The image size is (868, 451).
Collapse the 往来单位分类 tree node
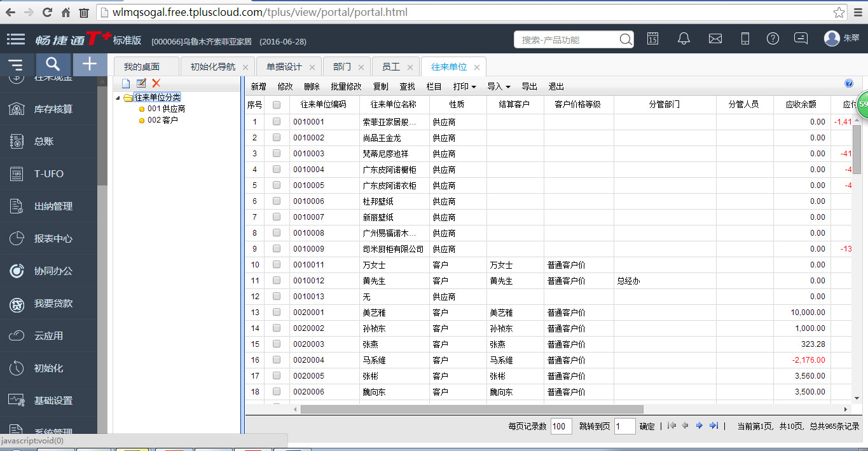point(118,98)
